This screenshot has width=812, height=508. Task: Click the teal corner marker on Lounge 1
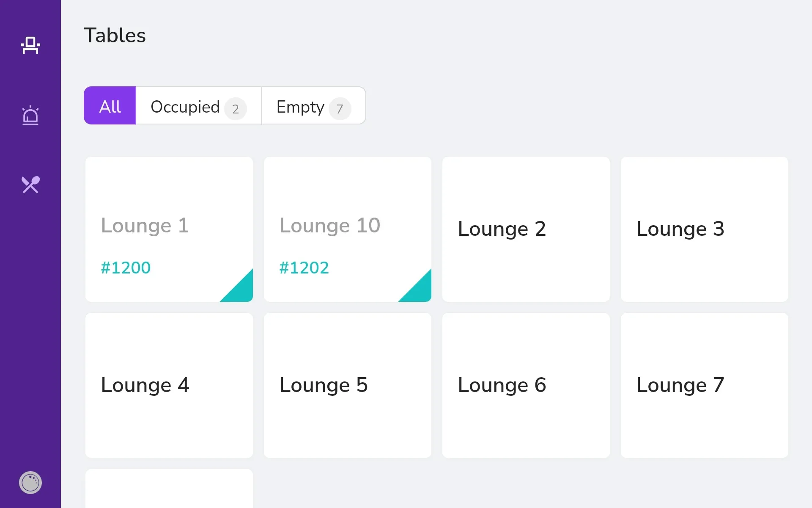coord(241,290)
